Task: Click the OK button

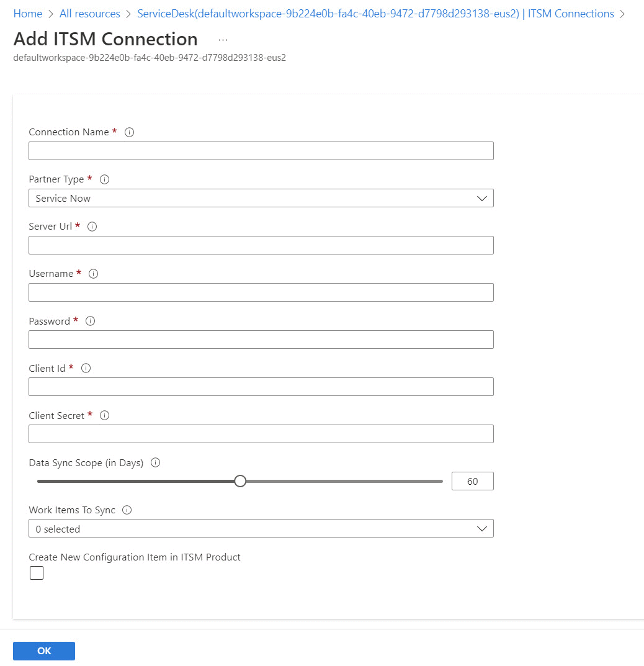Action: [44, 650]
